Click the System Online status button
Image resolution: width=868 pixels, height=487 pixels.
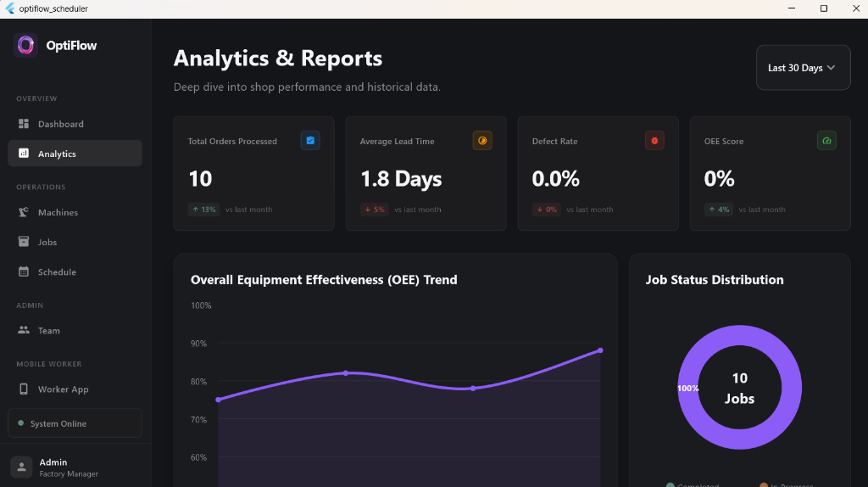[75, 423]
